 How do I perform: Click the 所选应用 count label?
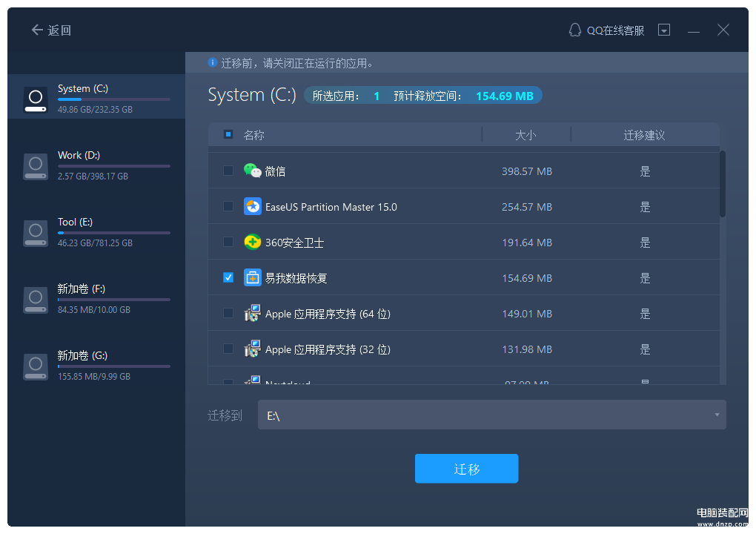(336, 96)
